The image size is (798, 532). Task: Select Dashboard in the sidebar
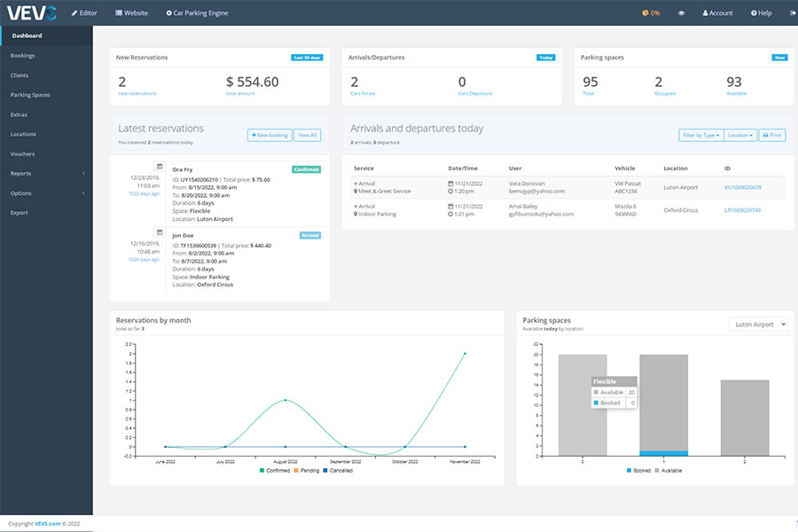46,35
